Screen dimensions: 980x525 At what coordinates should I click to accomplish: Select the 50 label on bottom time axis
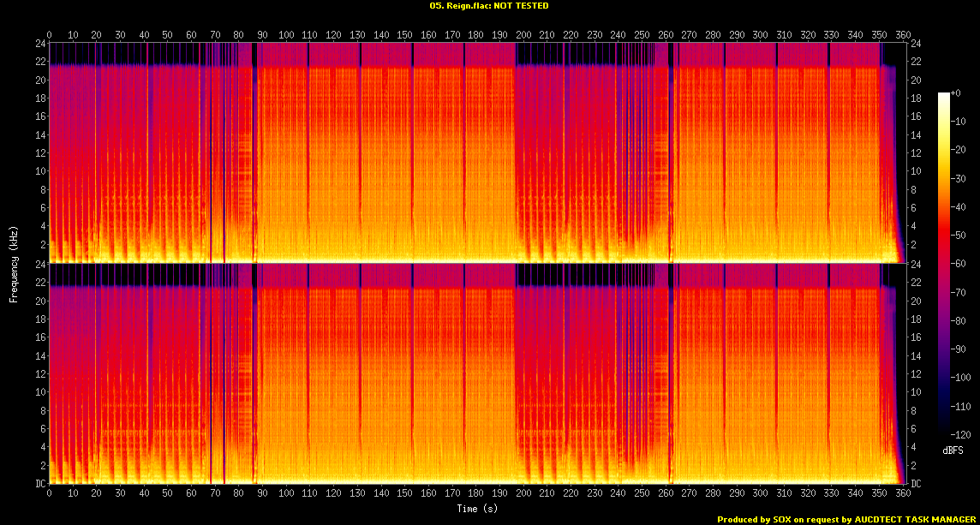pyautogui.click(x=167, y=494)
